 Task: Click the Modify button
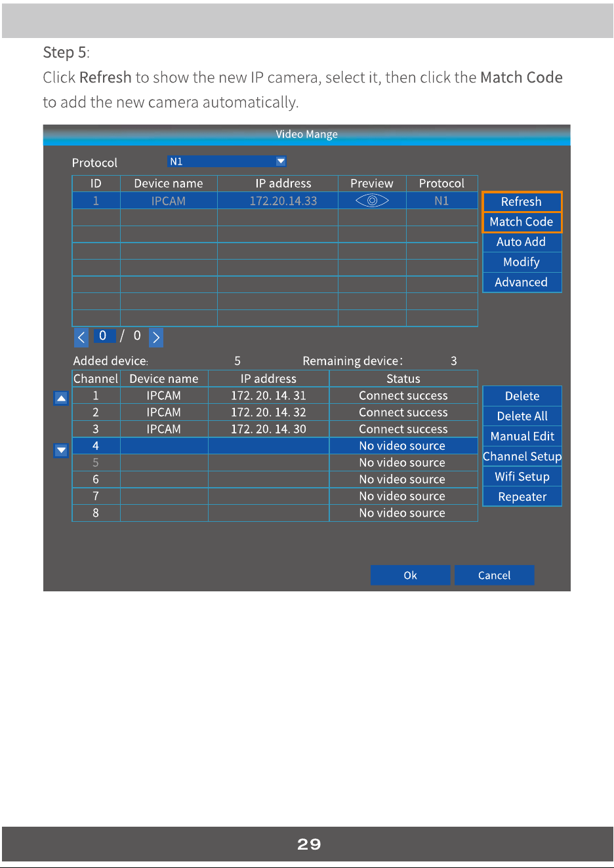click(522, 262)
